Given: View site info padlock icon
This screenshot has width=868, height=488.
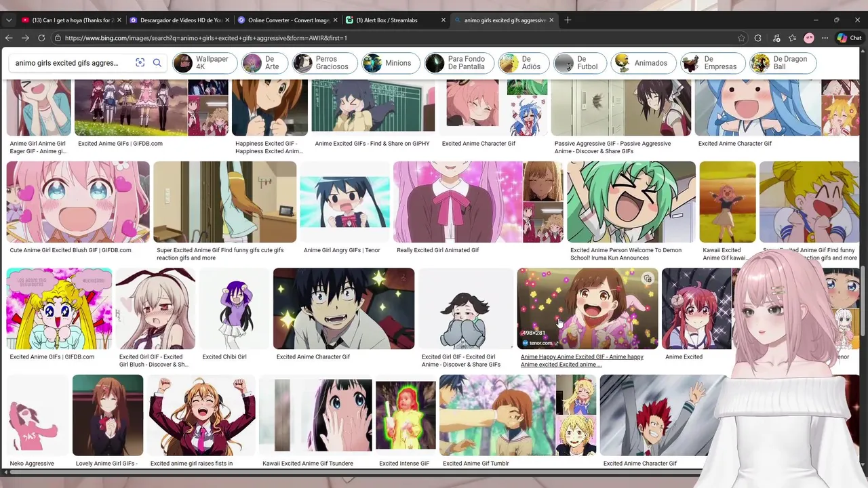Looking at the screenshot, I should click(58, 38).
